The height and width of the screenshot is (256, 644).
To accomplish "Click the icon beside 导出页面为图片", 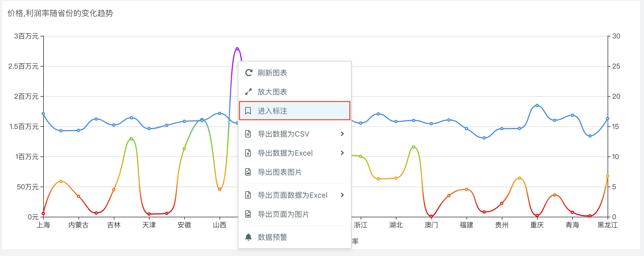I will click(248, 214).
